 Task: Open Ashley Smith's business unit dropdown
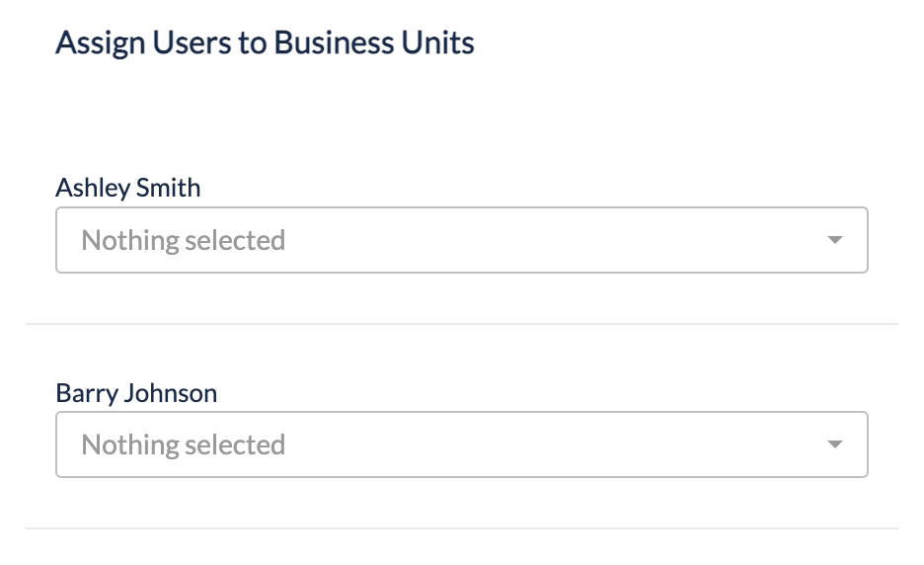point(461,240)
